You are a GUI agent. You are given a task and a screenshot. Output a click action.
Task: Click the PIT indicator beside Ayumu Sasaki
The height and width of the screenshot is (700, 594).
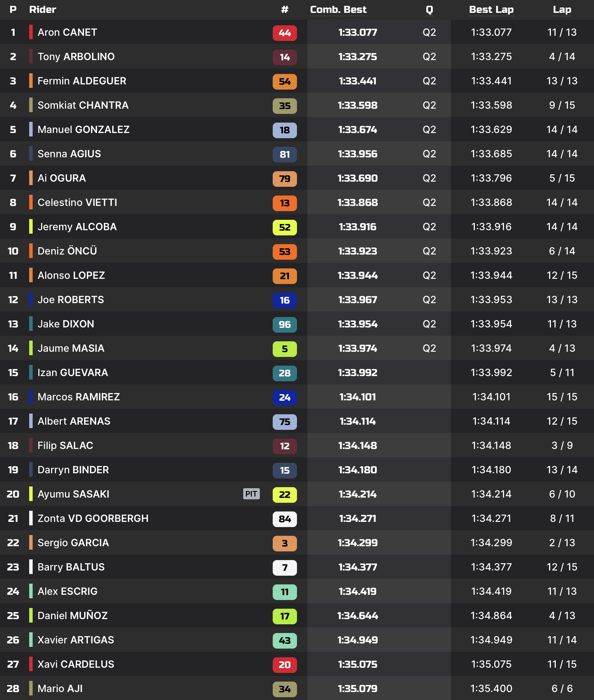(x=251, y=494)
